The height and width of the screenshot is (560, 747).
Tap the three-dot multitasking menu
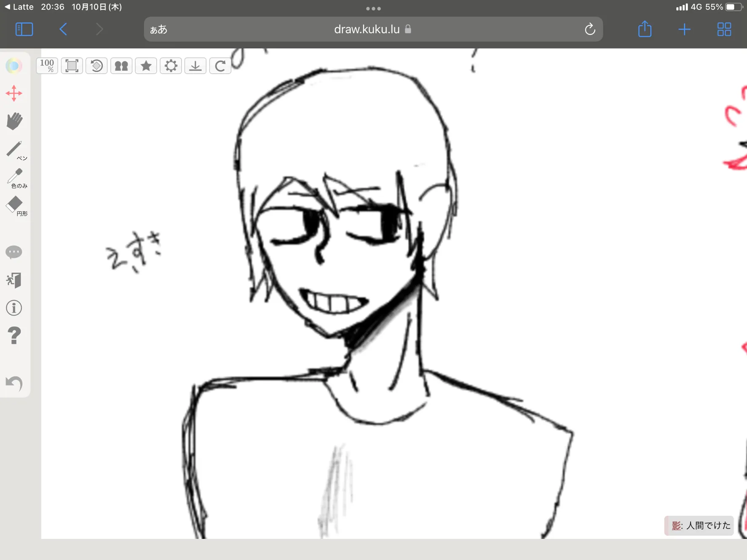tap(373, 8)
